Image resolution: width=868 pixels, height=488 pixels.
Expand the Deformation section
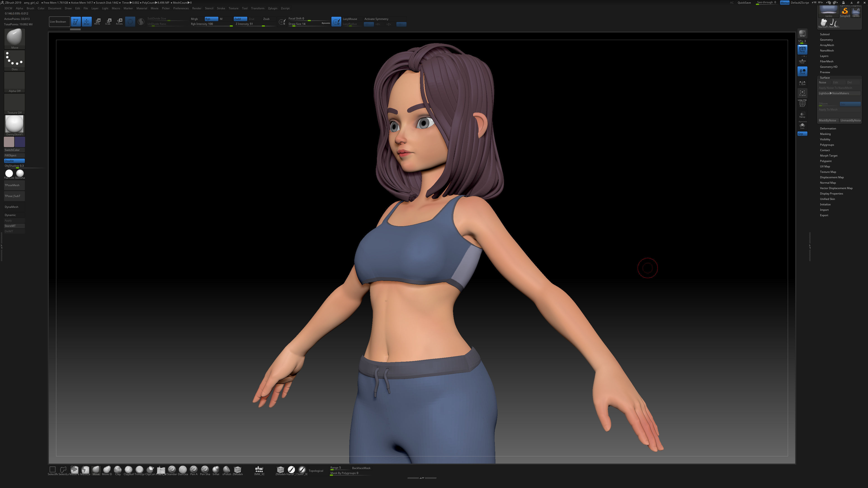click(x=828, y=128)
